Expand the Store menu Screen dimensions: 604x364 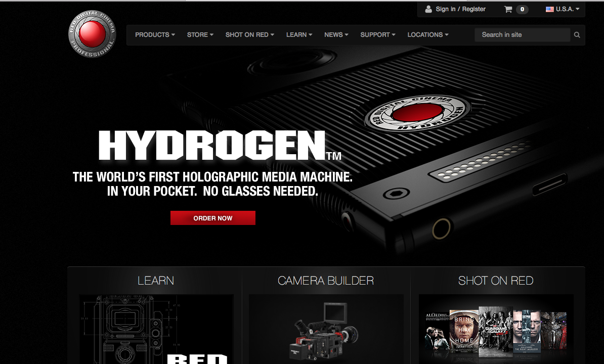(x=200, y=35)
